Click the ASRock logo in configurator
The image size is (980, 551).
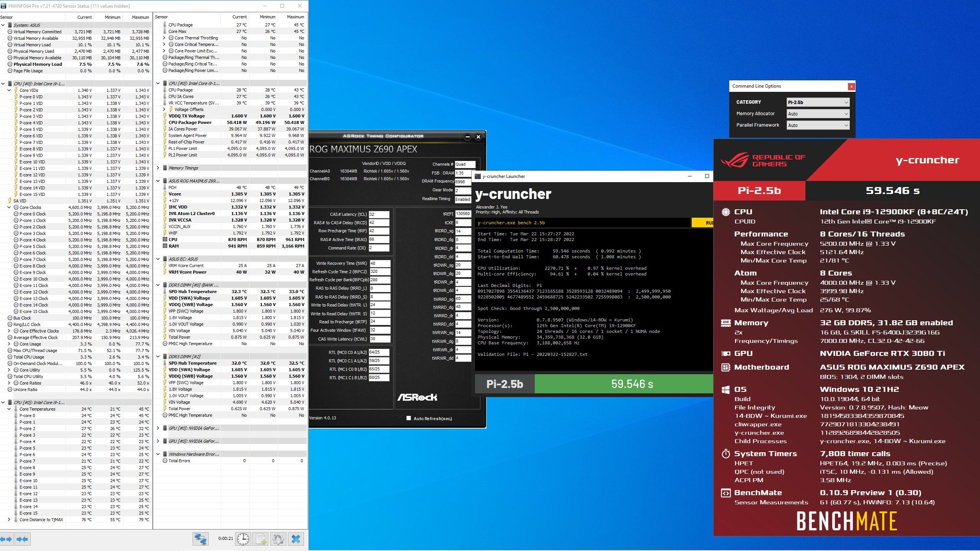[417, 397]
